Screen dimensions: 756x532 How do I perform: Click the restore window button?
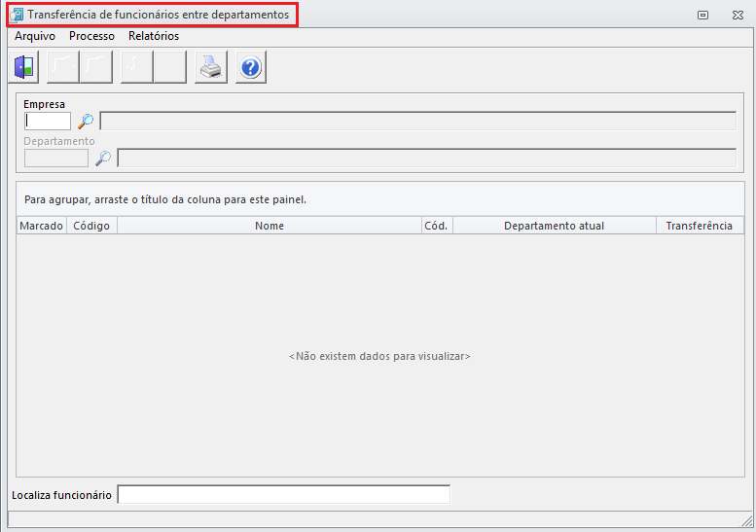coord(702,15)
